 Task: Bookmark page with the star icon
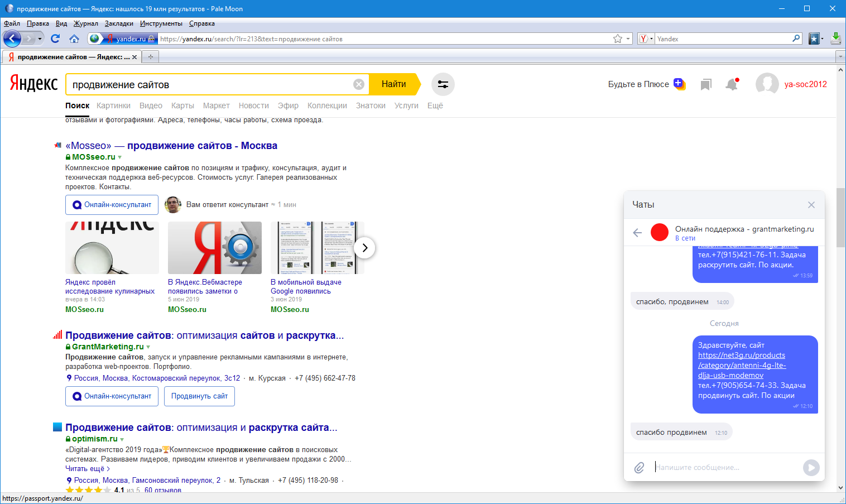point(618,39)
